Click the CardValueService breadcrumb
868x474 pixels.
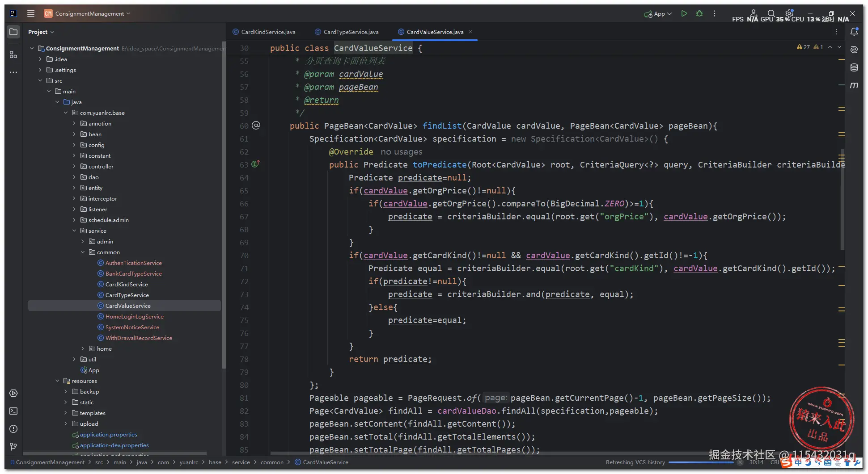325,462
